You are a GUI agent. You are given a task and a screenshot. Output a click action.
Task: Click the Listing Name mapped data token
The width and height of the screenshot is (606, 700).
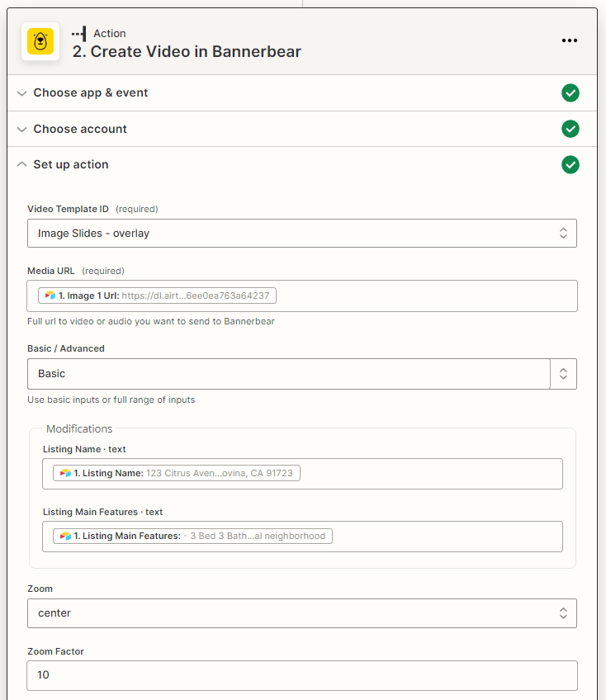(x=173, y=473)
